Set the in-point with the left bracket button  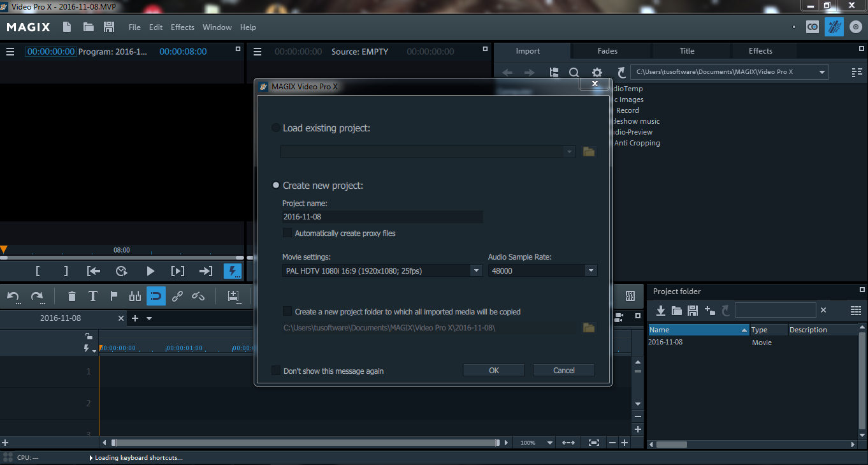pyautogui.click(x=38, y=271)
